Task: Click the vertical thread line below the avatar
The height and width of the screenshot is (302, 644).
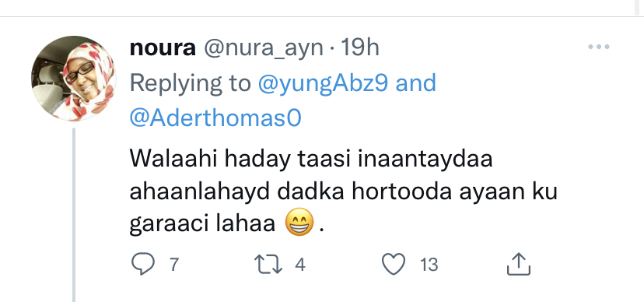Action: point(75,215)
